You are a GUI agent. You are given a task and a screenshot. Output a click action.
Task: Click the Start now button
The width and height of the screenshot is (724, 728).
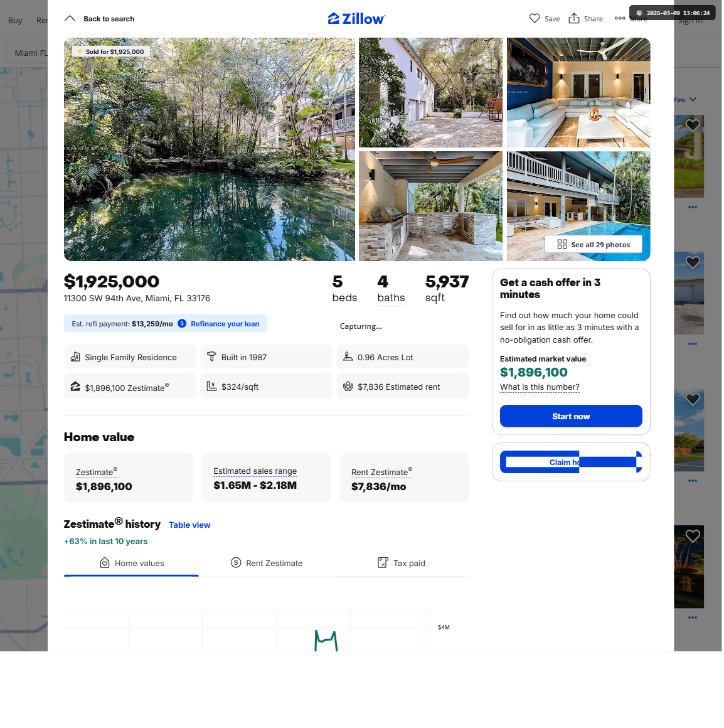[571, 416]
